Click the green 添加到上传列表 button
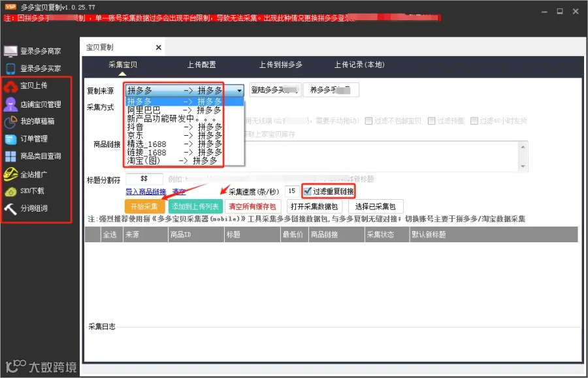Viewport: 588px width, 378px height. 195,206
